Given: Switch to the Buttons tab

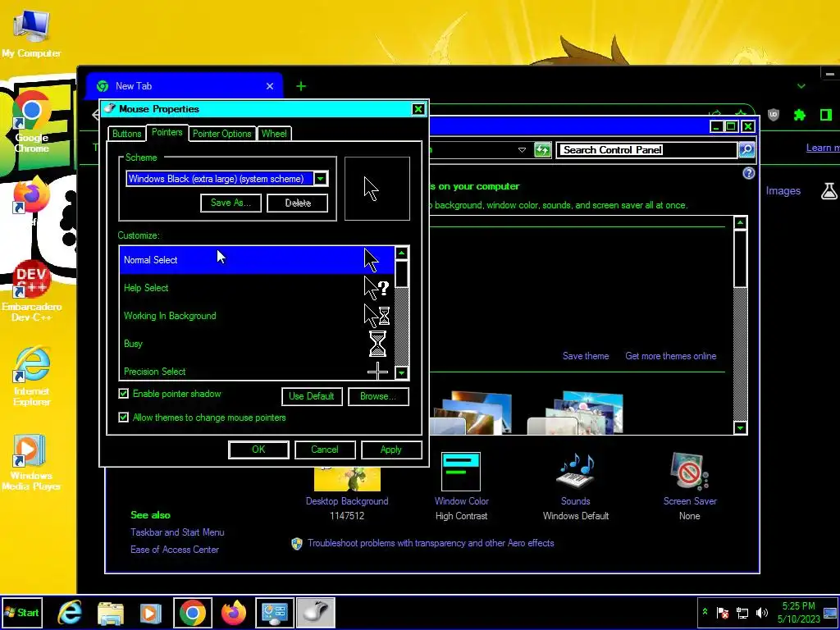Looking at the screenshot, I should pyautogui.click(x=126, y=134).
